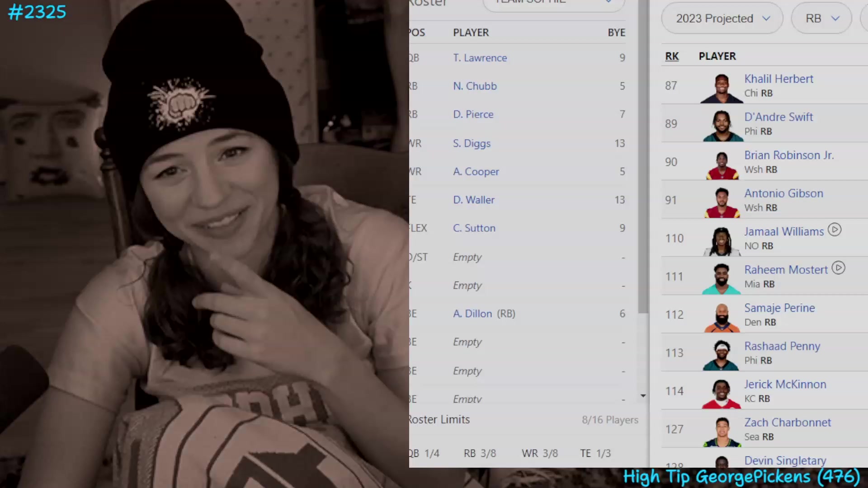Open the RB position filter dropdown
Screen dimensions: 868x488
821,19
